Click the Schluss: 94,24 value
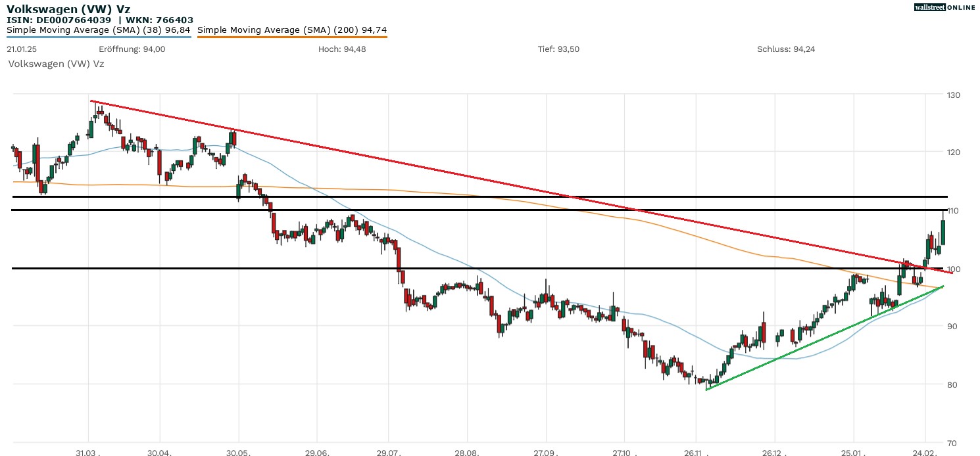The width and height of the screenshot is (980, 456). [x=786, y=49]
